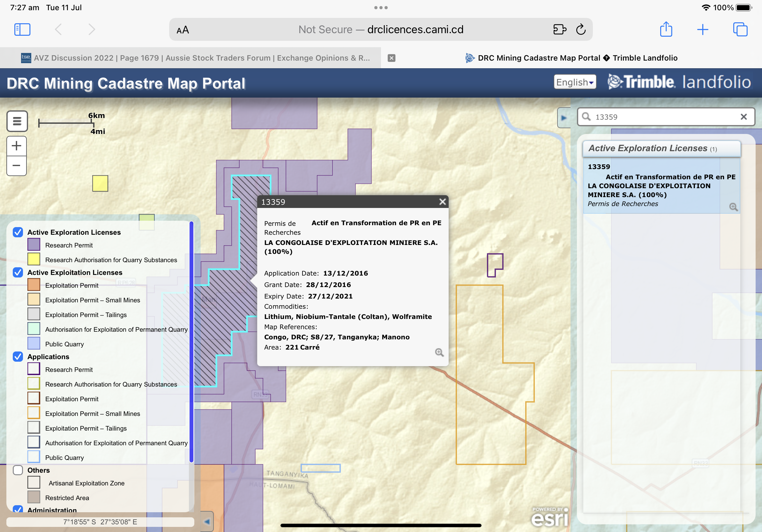Close the AVZ Discussion tab
This screenshot has width=762, height=532.
(392, 58)
